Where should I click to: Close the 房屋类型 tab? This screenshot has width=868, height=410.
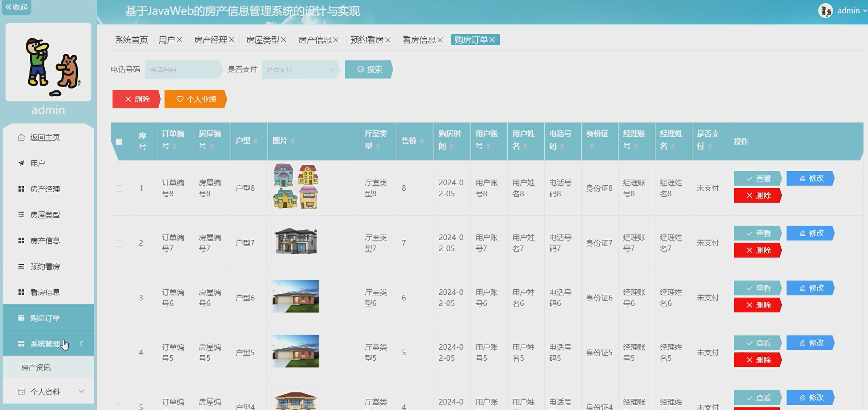coord(284,40)
